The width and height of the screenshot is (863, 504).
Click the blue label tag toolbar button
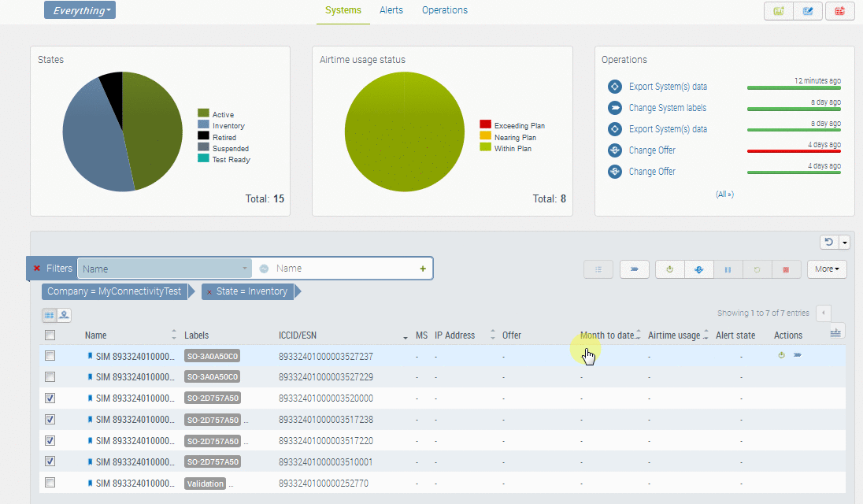pyautogui.click(x=634, y=269)
